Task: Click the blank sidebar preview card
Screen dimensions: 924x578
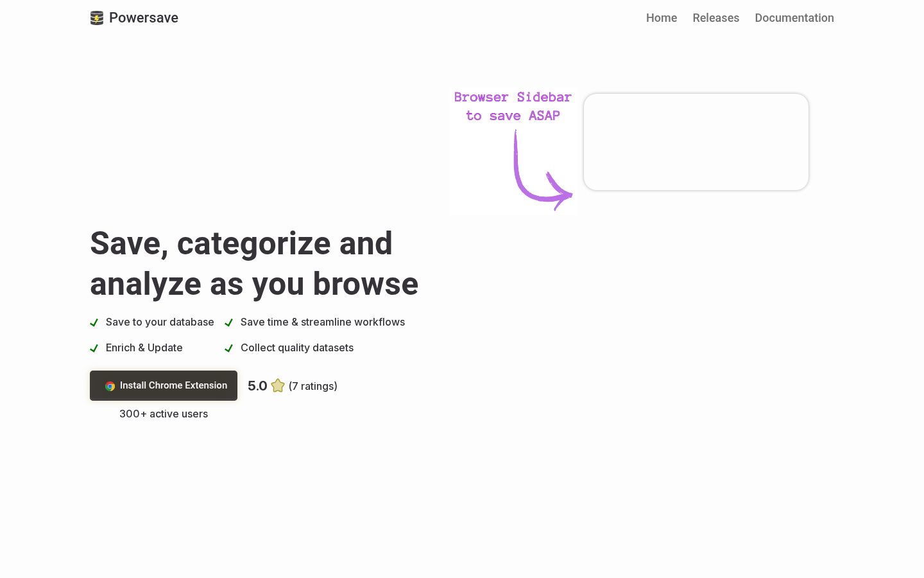Action: click(696, 142)
